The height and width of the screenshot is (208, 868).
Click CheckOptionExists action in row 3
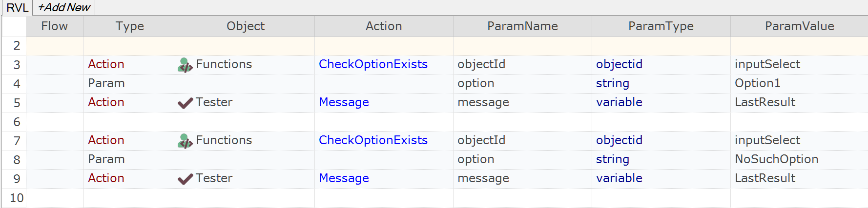click(373, 64)
